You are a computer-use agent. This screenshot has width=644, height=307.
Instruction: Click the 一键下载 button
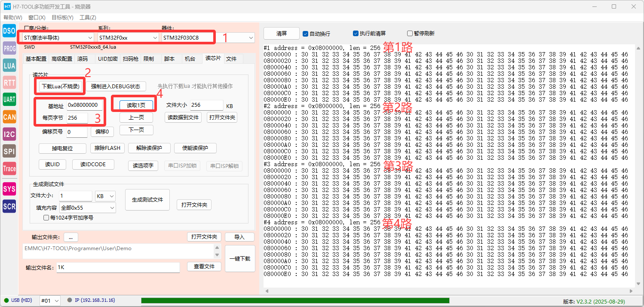click(x=240, y=258)
